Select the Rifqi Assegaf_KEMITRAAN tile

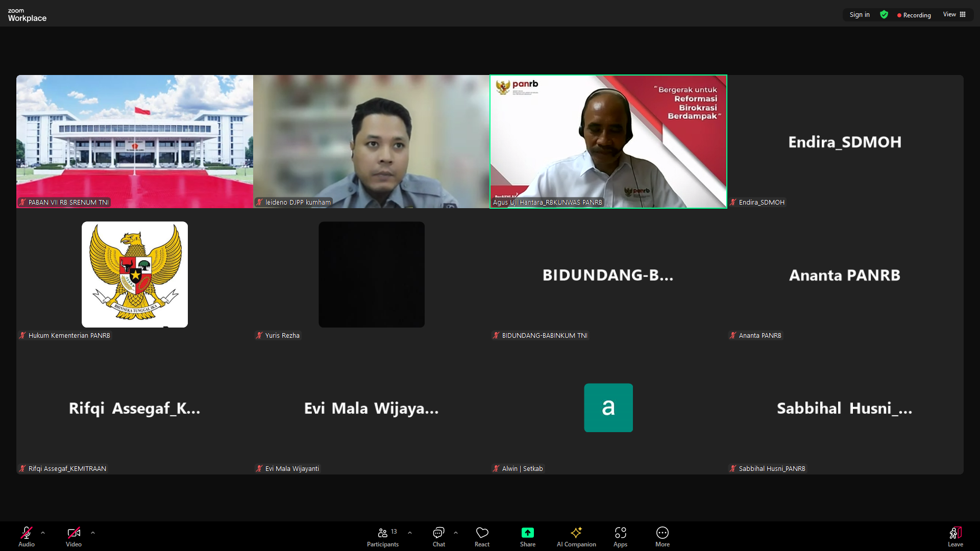(135, 408)
